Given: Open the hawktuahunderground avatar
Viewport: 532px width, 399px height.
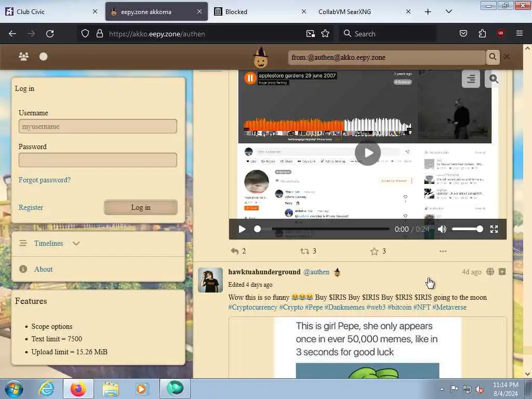Looking at the screenshot, I should point(210,280).
